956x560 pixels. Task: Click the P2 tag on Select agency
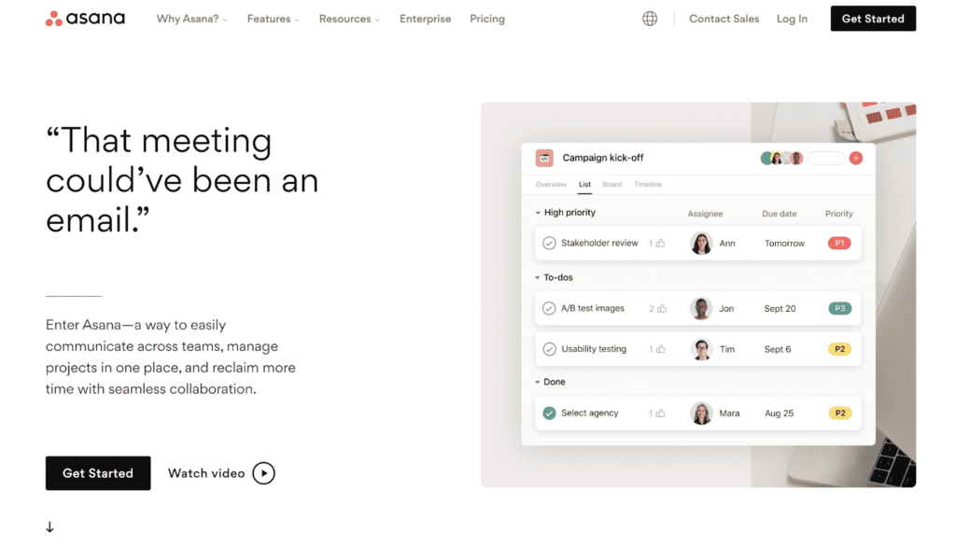(839, 413)
